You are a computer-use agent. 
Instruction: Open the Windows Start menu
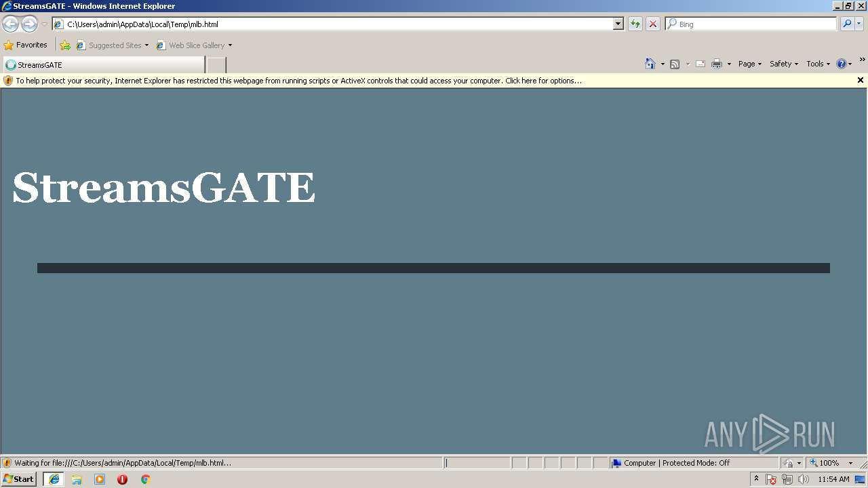click(x=19, y=479)
